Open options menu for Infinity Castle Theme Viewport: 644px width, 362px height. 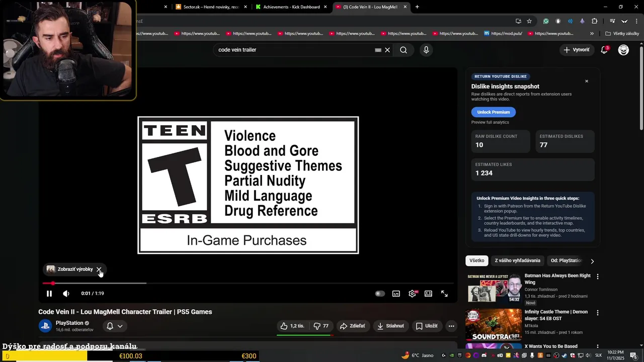click(x=598, y=313)
